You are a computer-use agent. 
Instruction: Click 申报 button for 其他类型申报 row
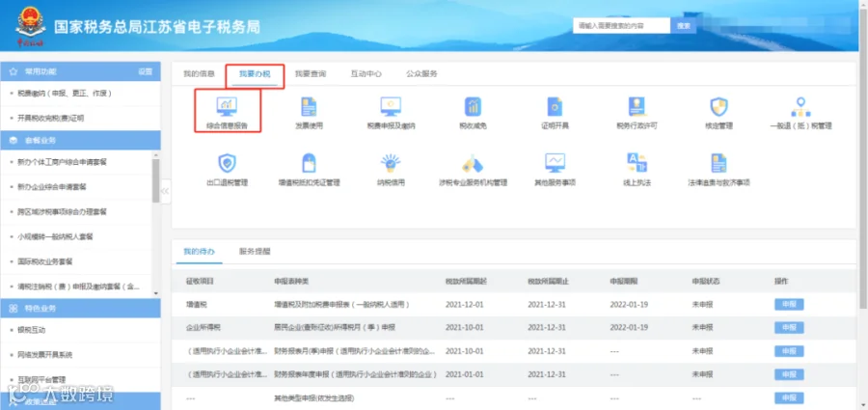tap(789, 398)
